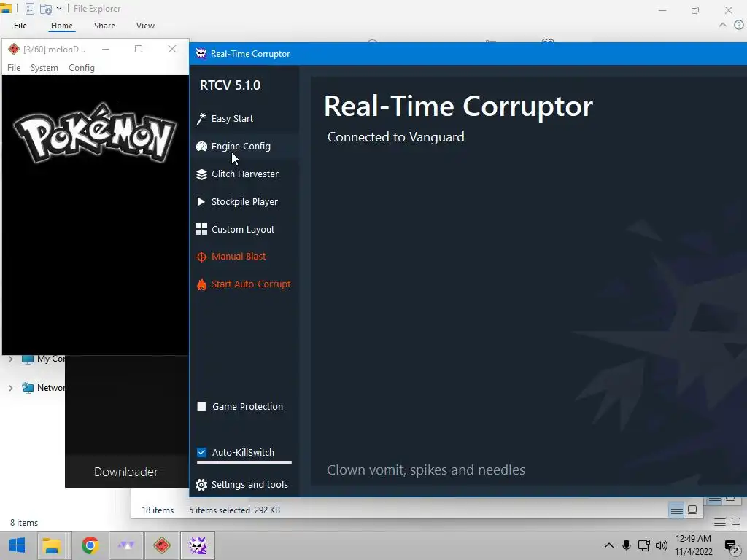
Task: Click the Stockpile Player play icon
Action: point(201,202)
